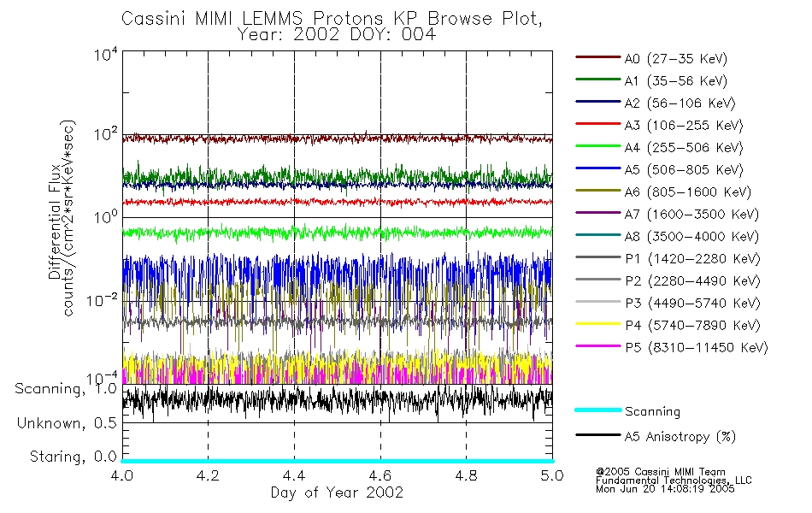Click the A0 (27-35 KeV) legend label
This screenshot has height=513, width=812.
pyautogui.click(x=675, y=59)
